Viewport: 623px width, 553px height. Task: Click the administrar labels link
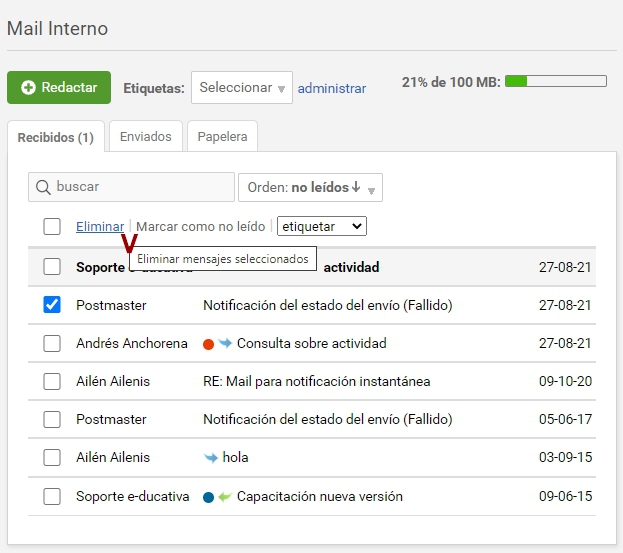332,88
